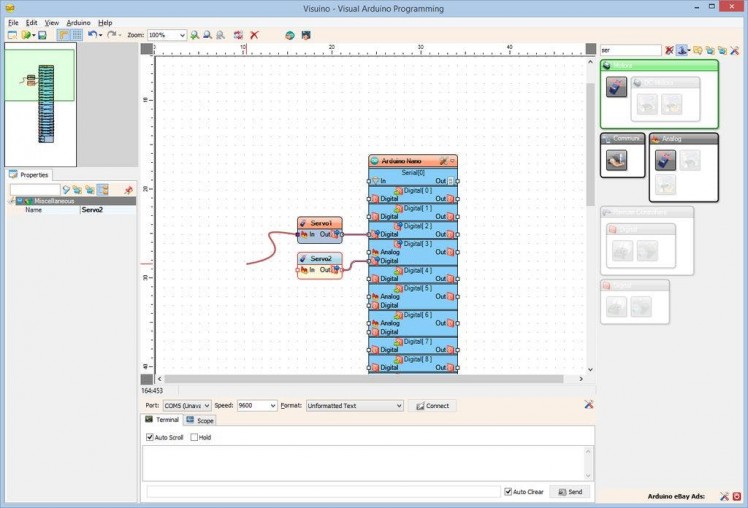Screen dimensions: 748x508
Task: Toggle the Auto Scroll checkbox
Action: point(150,437)
